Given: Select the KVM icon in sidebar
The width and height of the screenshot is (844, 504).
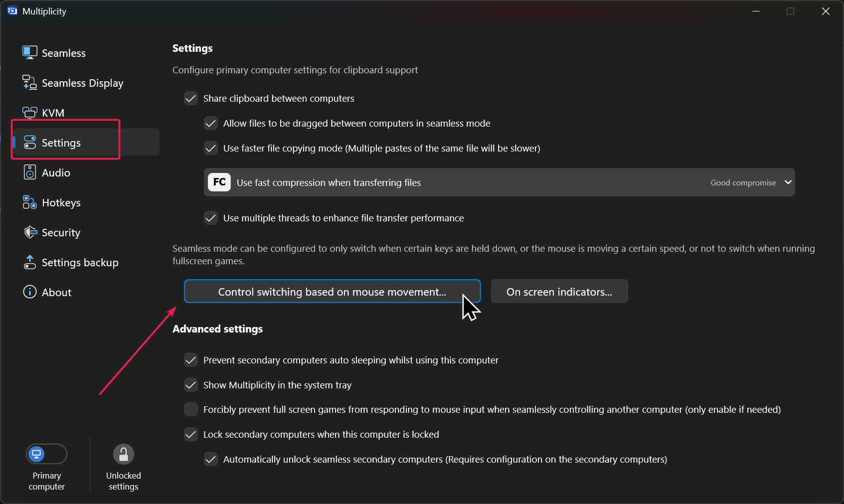Looking at the screenshot, I should click(30, 112).
